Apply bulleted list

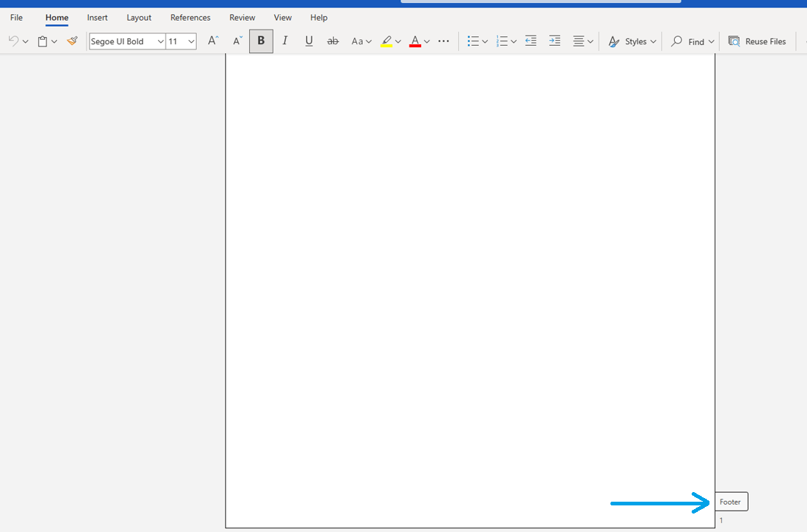[473, 41]
